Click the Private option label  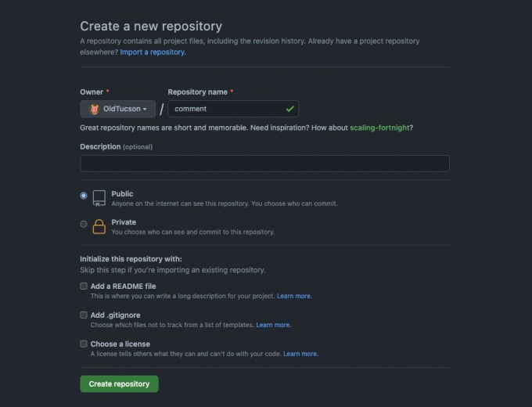[x=124, y=222]
